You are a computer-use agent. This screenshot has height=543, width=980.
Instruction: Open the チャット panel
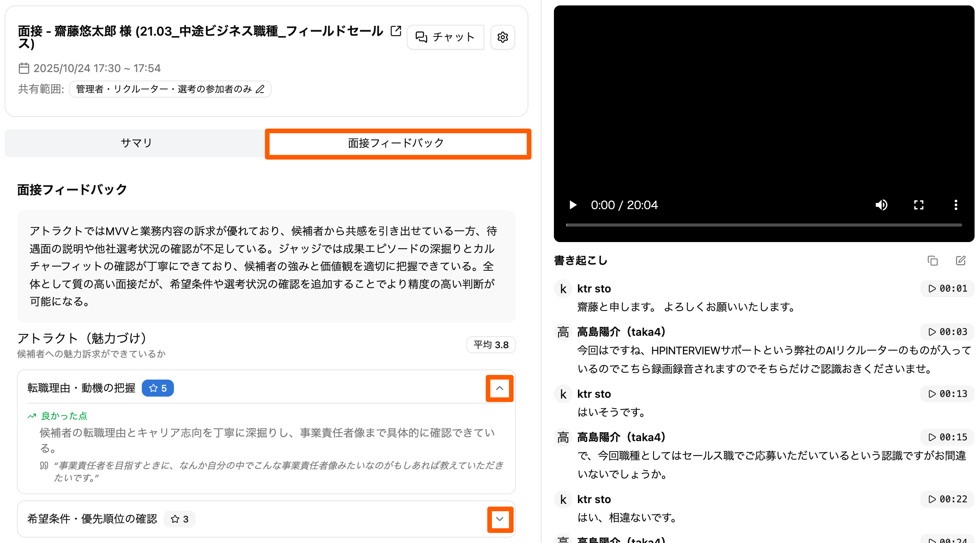click(x=445, y=37)
